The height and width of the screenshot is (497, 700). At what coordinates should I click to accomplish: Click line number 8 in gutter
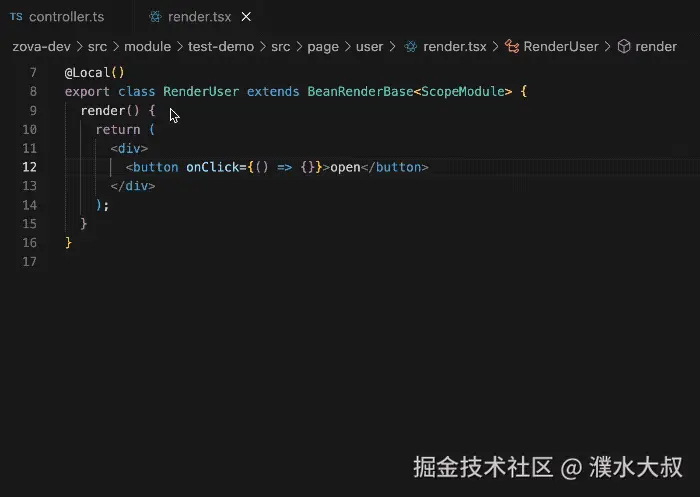[33, 92]
